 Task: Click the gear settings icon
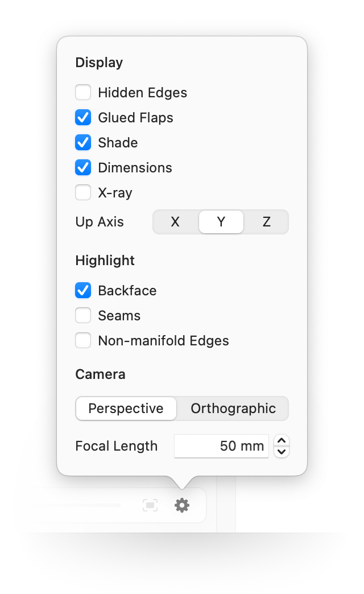[x=182, y=505]
